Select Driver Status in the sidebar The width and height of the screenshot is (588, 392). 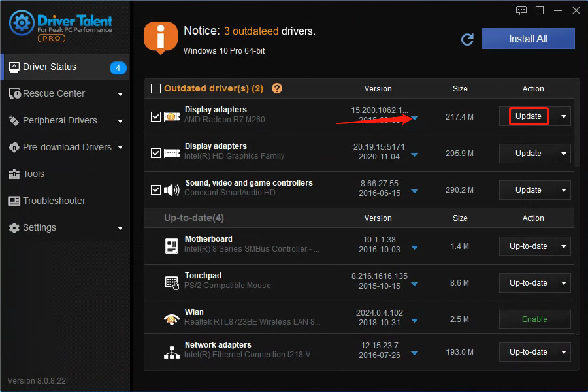pos(65,67)
